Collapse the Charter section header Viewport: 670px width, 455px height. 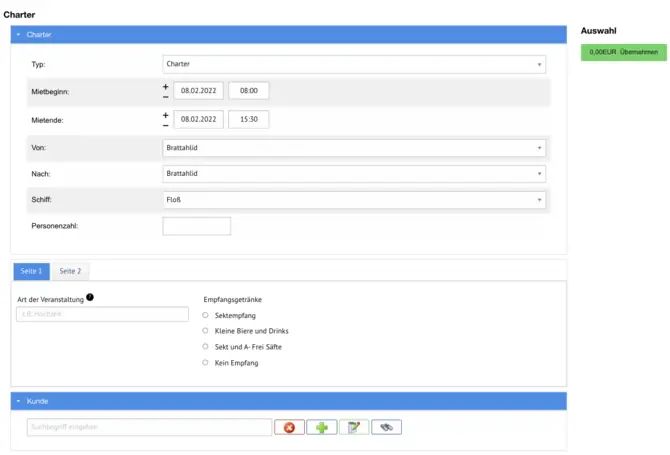(x=18, y=35)
